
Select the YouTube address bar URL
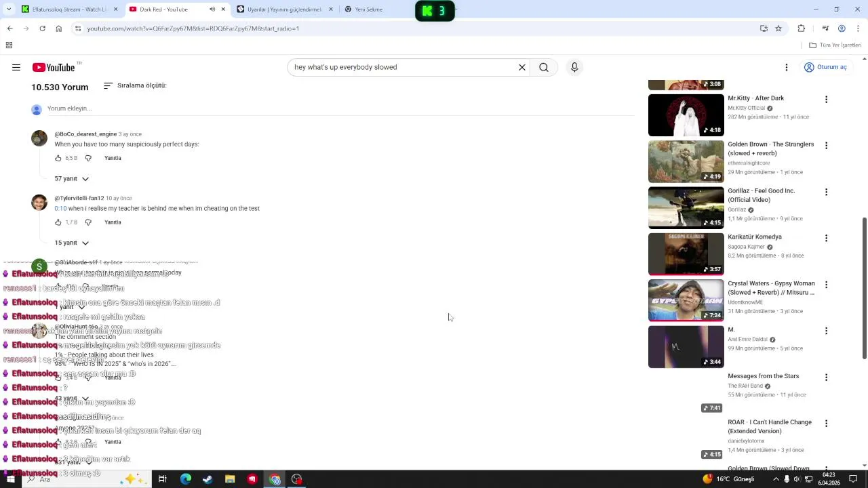[x=193, y=28]
